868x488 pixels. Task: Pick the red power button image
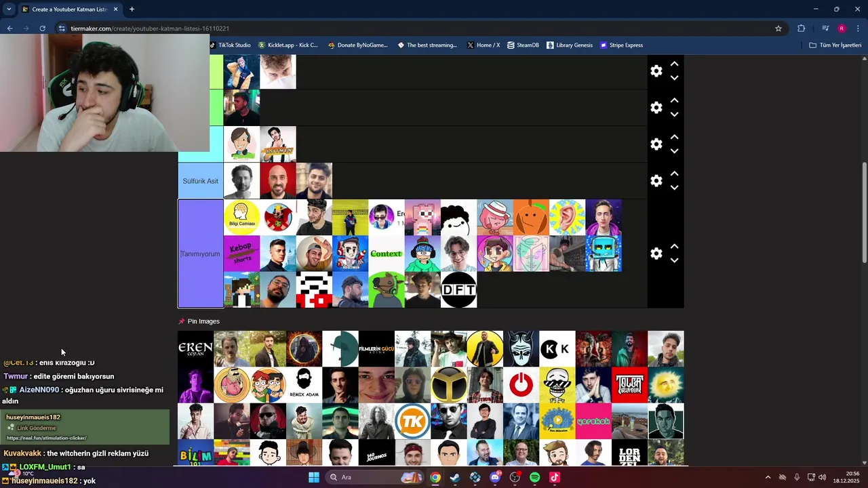click(521, 385)
